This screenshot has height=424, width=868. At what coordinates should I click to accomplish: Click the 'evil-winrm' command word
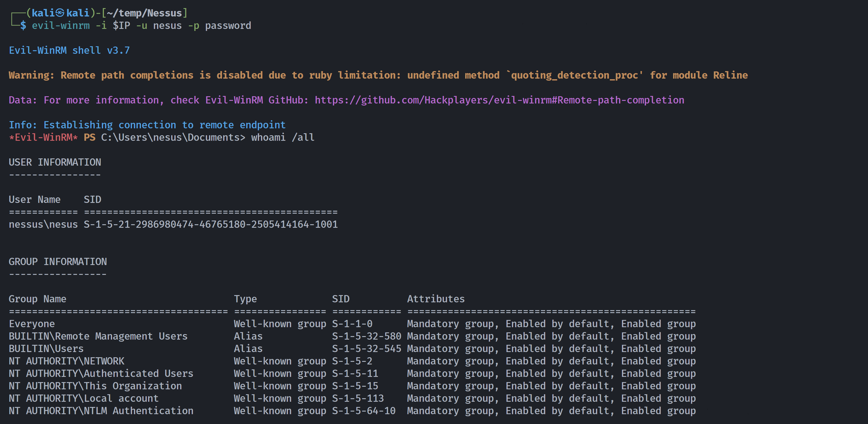click(x=61, y=26)
